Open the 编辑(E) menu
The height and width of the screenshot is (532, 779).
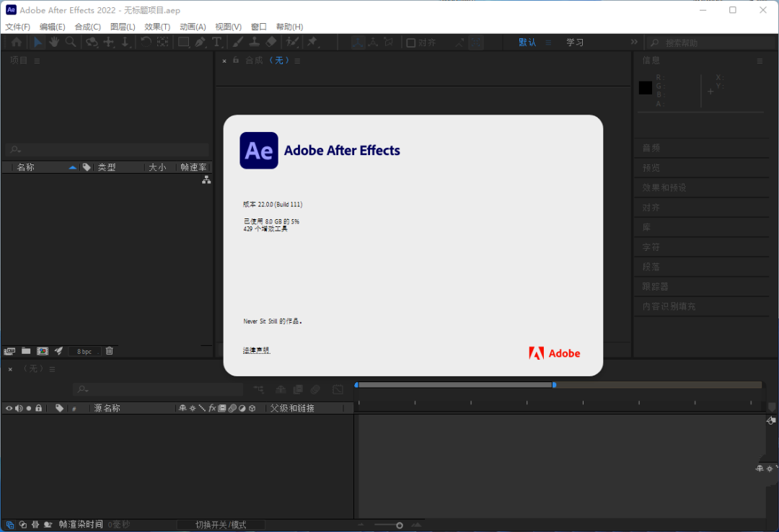click(x=52, y=27)
